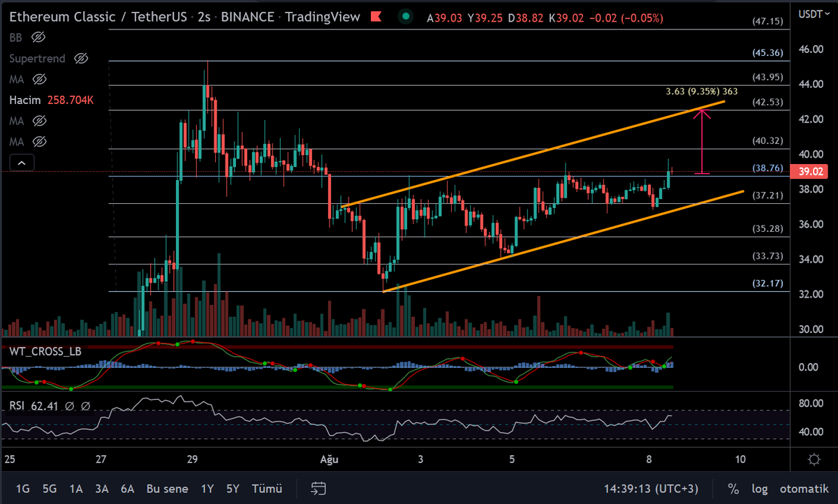Select the Tümü time range
838x504 pixels.
(x=267, y=489)
